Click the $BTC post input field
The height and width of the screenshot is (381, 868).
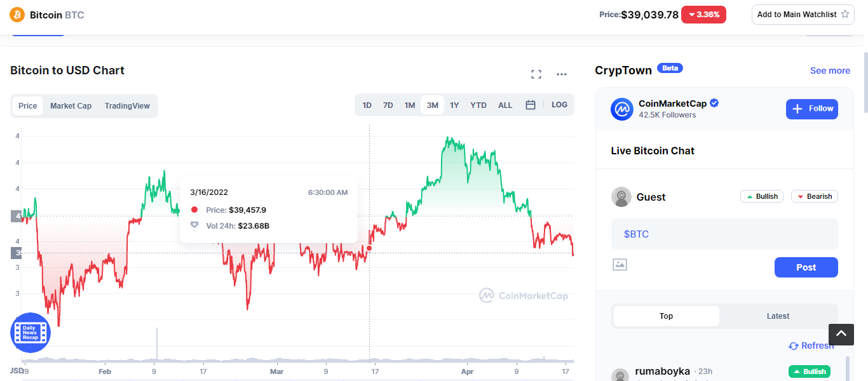click(x=724, y=234)
